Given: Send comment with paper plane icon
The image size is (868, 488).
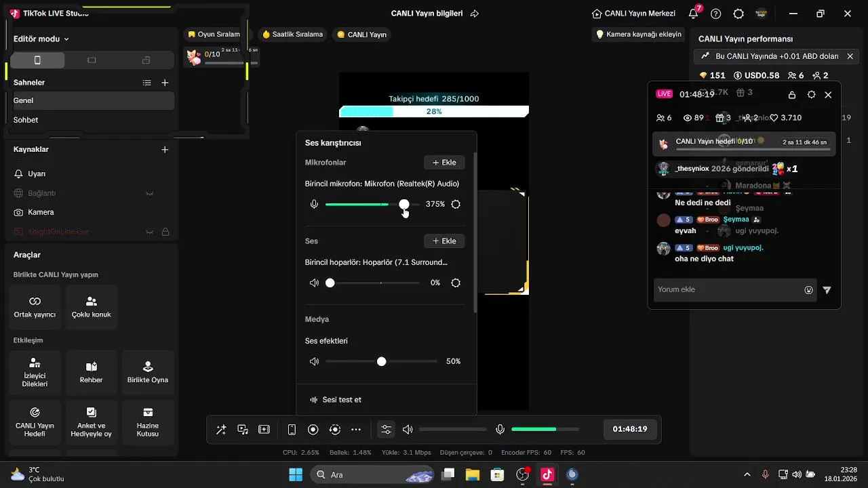Looking at the screenshot, I should point(827,290).
